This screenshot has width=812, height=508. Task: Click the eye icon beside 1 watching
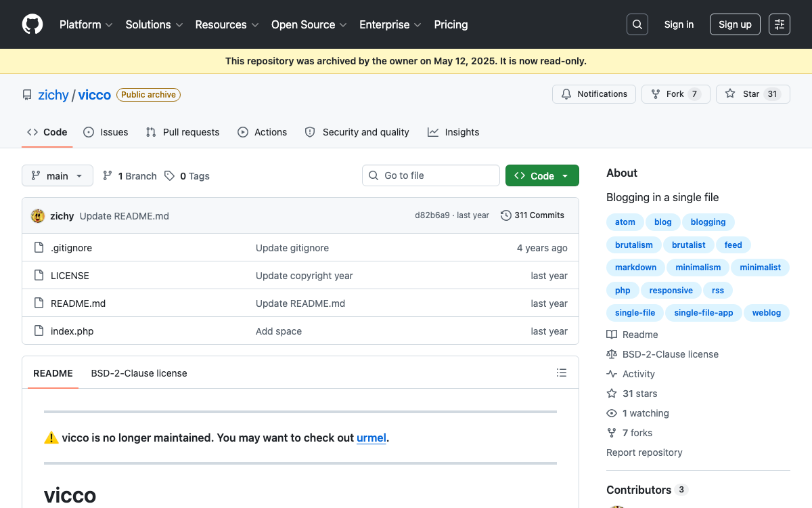612,413
